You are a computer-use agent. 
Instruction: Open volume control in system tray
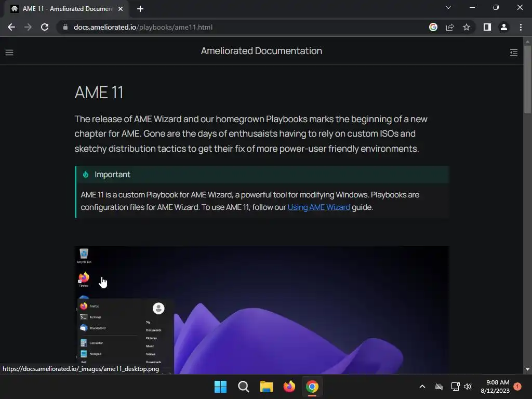468,387
